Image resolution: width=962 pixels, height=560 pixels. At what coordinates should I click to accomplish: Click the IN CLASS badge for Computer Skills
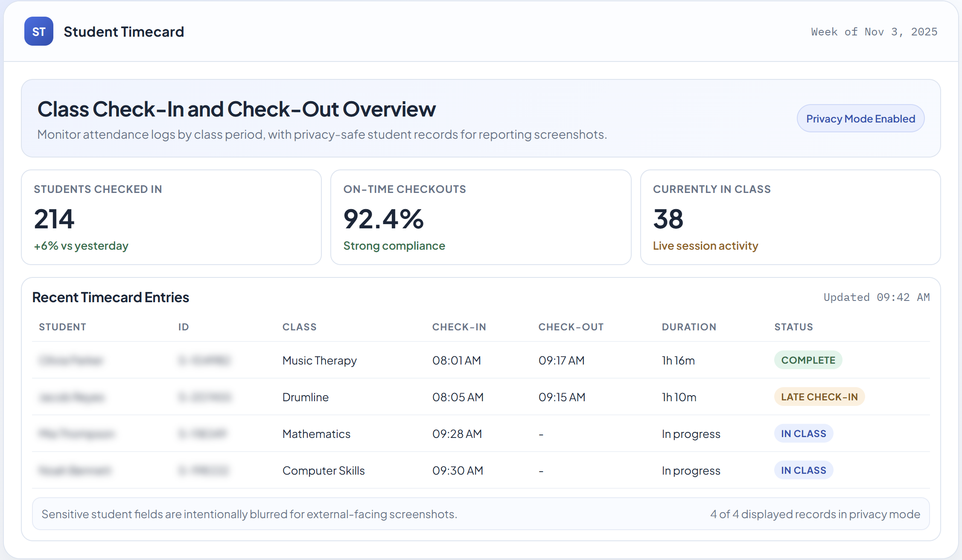tap(803, 470)
